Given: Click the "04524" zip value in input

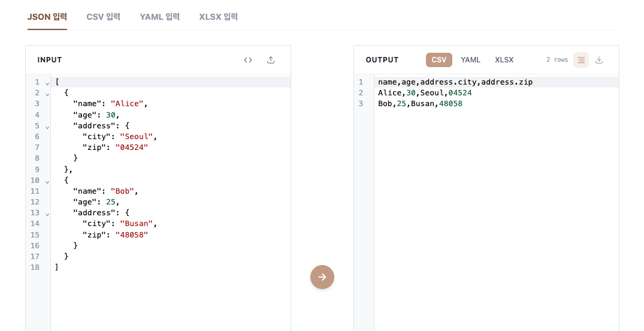Looking at the screenshot, I should [131, 147].
